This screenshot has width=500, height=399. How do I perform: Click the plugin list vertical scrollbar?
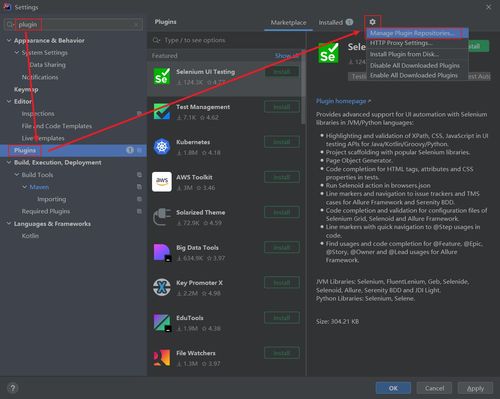[303, 87]
